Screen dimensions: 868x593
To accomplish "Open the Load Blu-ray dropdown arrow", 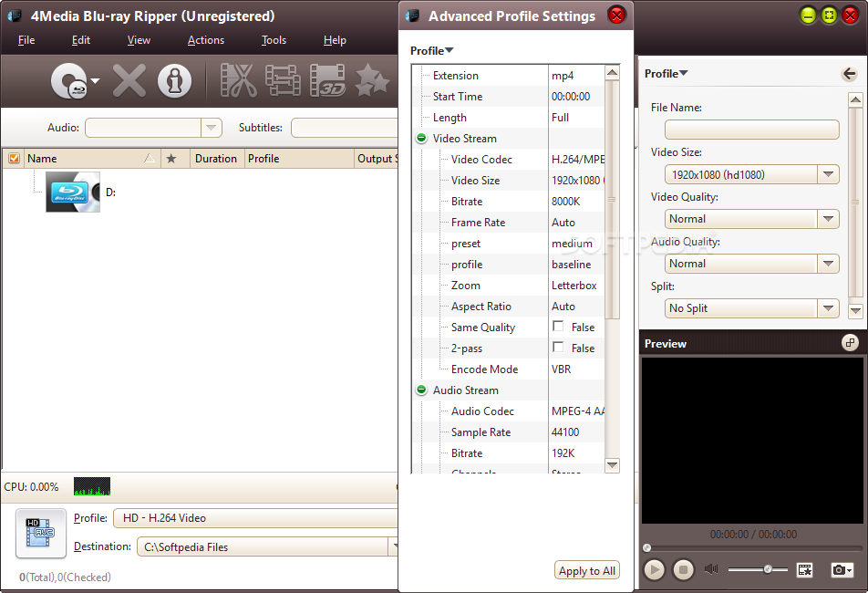I will pyautogui.click(x=95, y=81).
